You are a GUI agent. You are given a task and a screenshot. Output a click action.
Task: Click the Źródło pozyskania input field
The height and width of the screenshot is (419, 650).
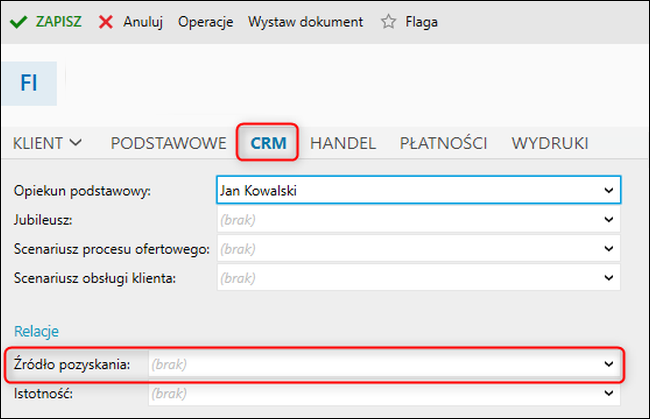pyautogui.click(x=384, y=364)
